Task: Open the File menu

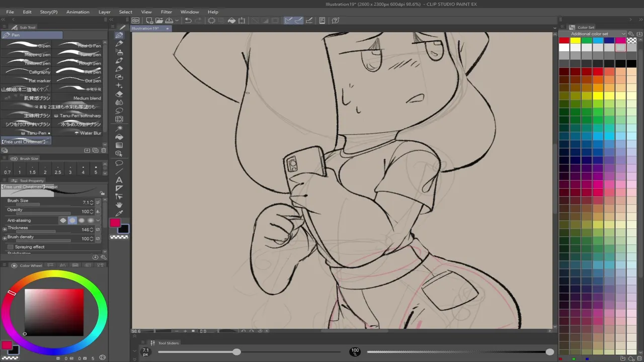Action: tap(10, 12)
